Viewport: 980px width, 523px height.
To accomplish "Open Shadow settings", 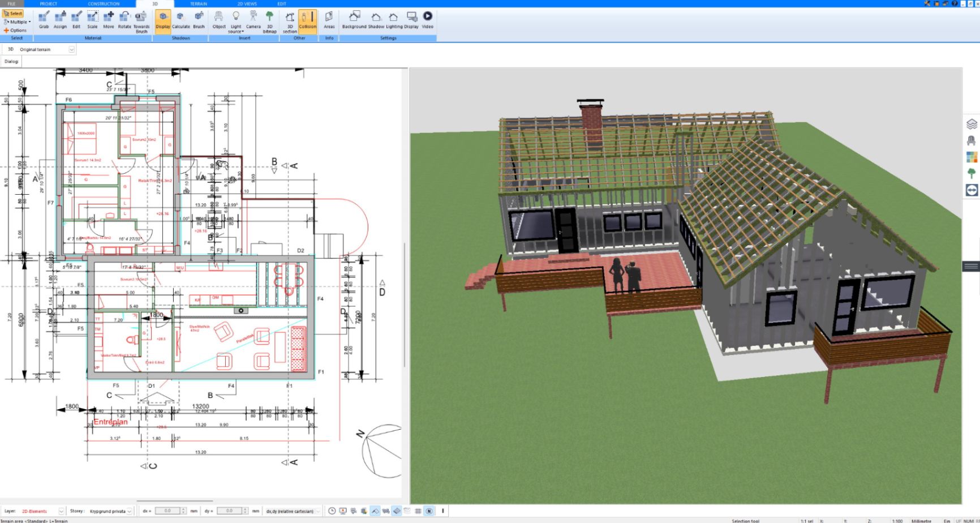I will click(376, 20).
